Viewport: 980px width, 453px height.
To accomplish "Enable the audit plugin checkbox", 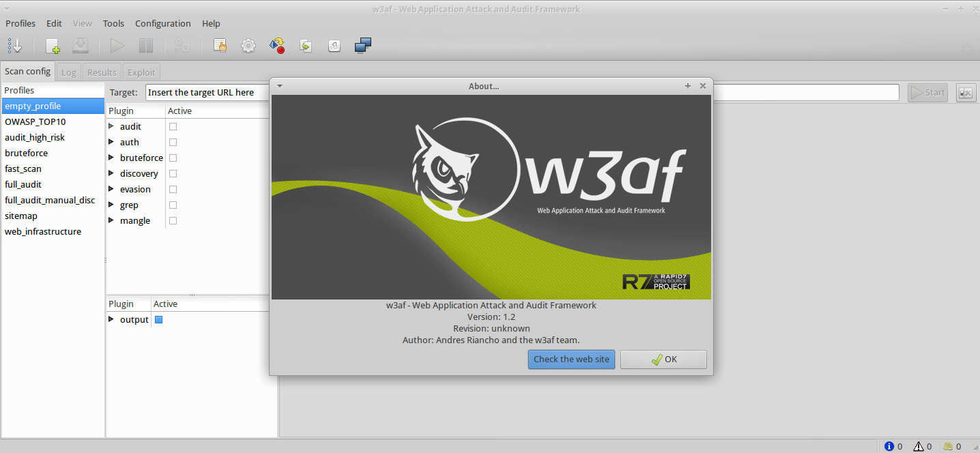I will [x=173, y=126].
